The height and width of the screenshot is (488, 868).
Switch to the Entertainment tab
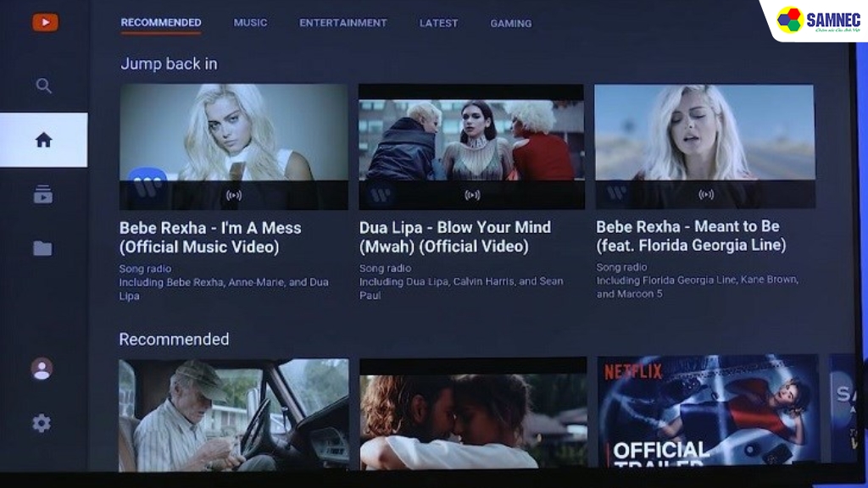click(342, 23)
